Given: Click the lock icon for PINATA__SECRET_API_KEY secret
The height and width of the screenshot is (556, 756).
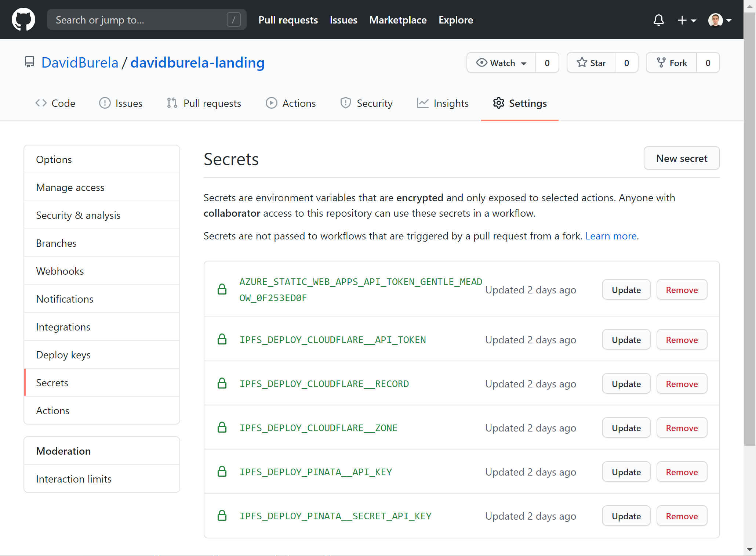Looking at the screenshot, I should pos(222,516).
